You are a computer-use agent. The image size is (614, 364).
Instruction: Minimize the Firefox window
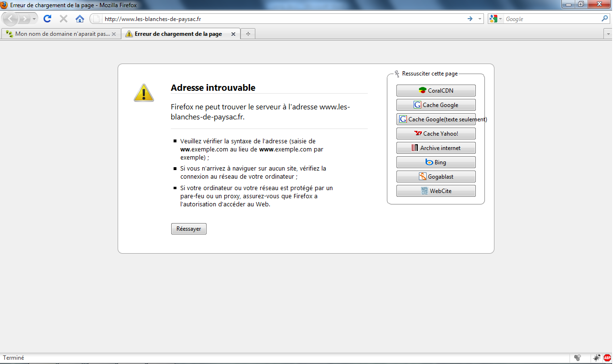click(x=568, y=4)
